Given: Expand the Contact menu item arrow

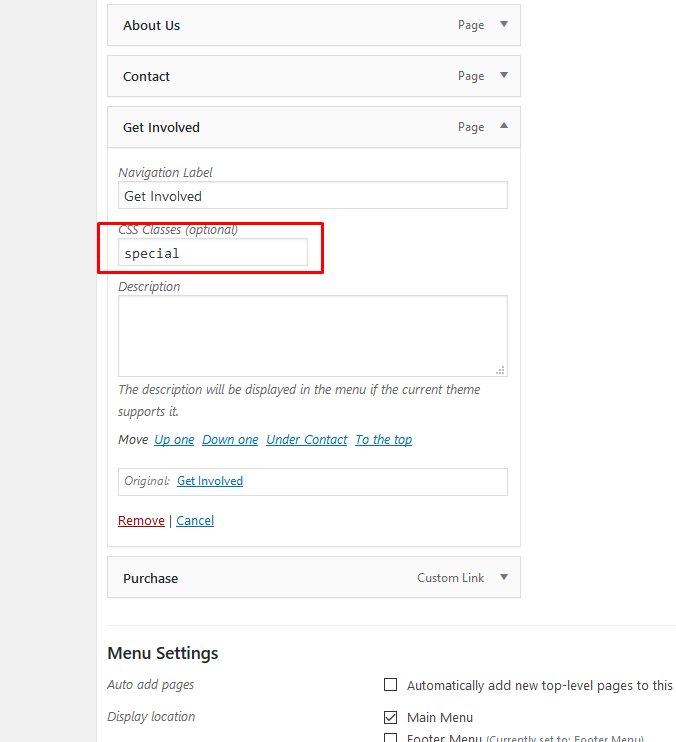Looking at the screenshot, I should point(503,76).
